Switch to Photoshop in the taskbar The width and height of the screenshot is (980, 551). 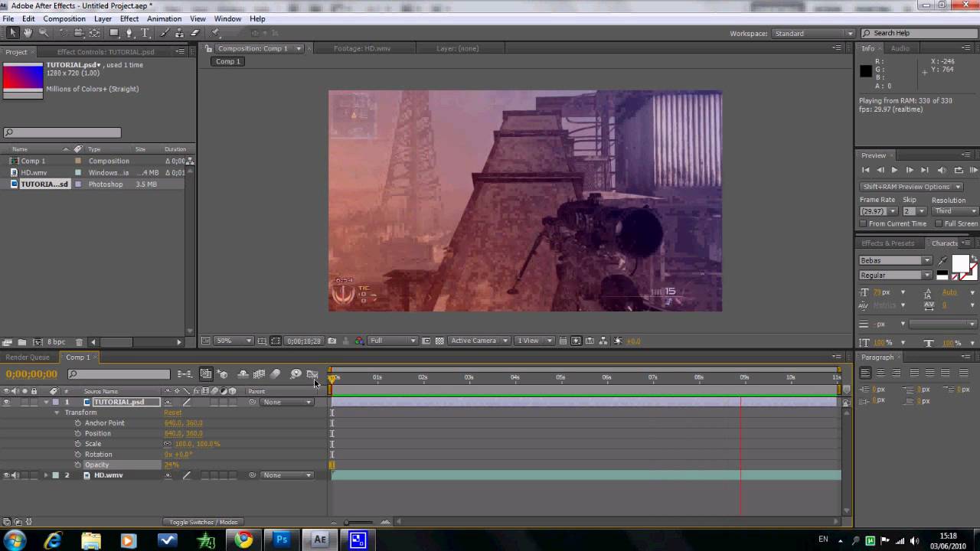pyautogui.click(x=282, y=540)
